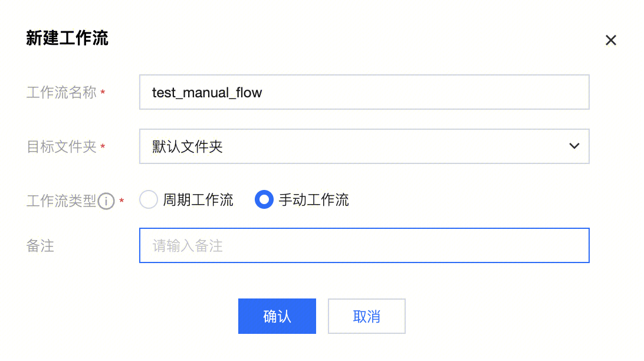Click the red asterisk beside 目标文件夹
The image size is (644, 361).
click(x=103, y=147)
